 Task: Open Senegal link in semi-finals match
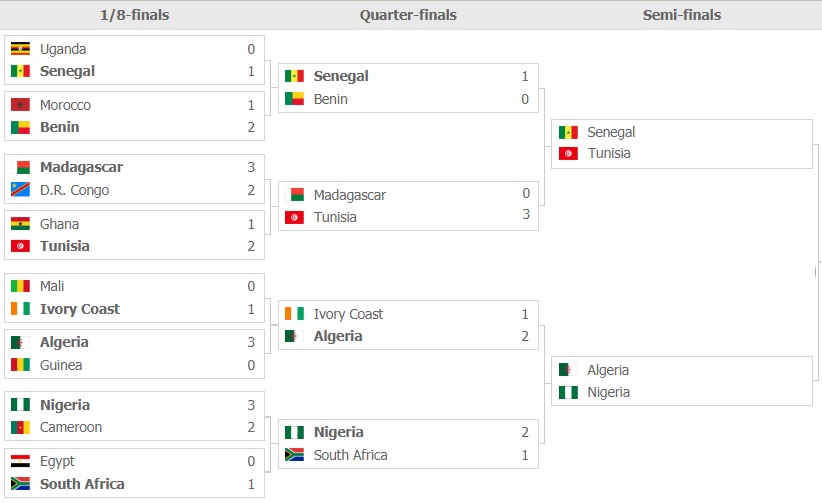(x=611, y=132)
